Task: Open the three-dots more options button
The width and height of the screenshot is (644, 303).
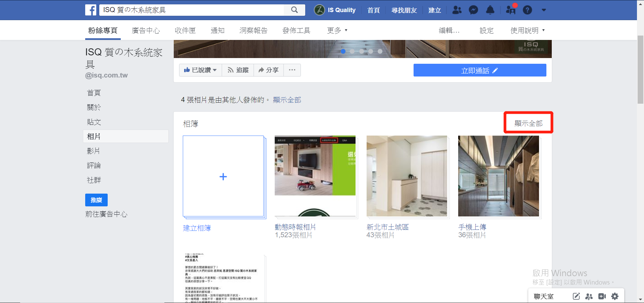Action: click(x=292, y=70)
